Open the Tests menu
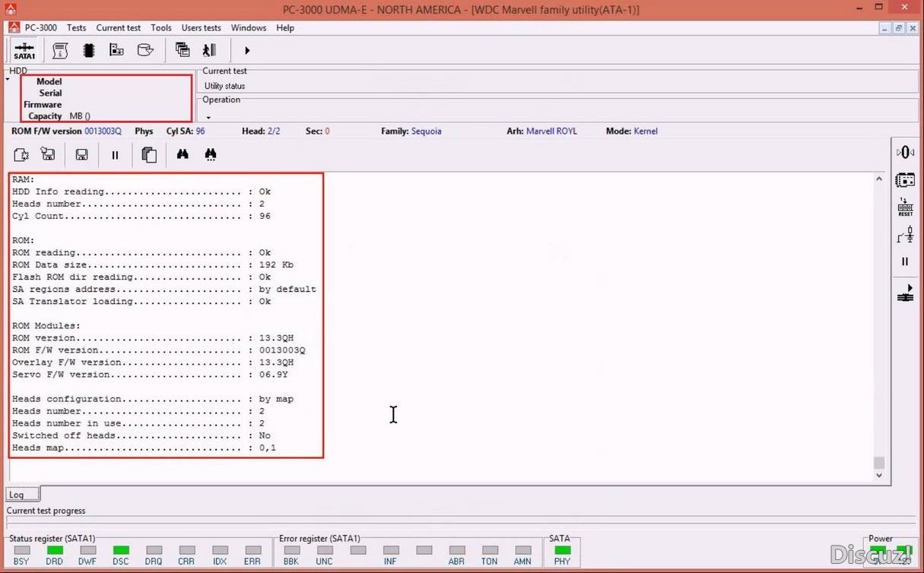Image resolution: width=924 pixels, height=573 pixels. (x=76, y=27)
